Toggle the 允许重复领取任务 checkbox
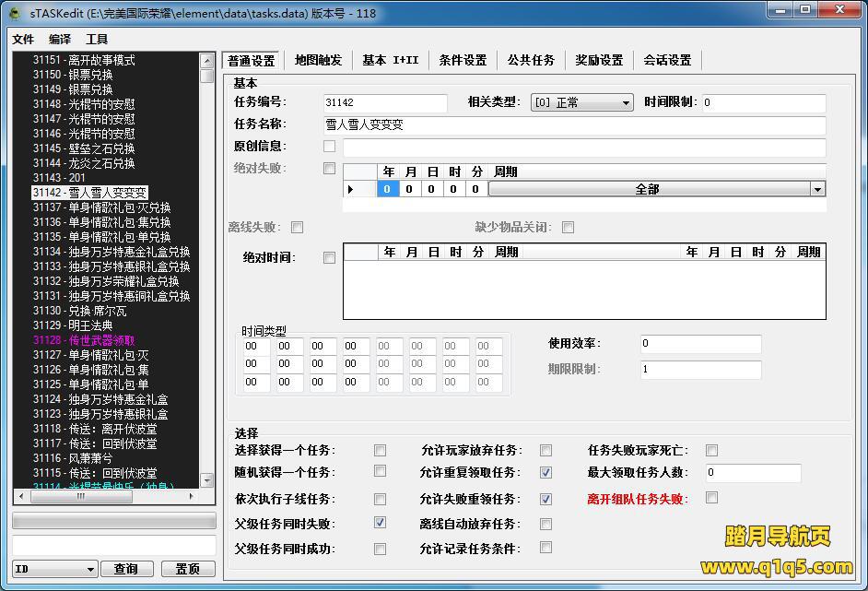The image size is (868, 591). click(x=545, y=473)
